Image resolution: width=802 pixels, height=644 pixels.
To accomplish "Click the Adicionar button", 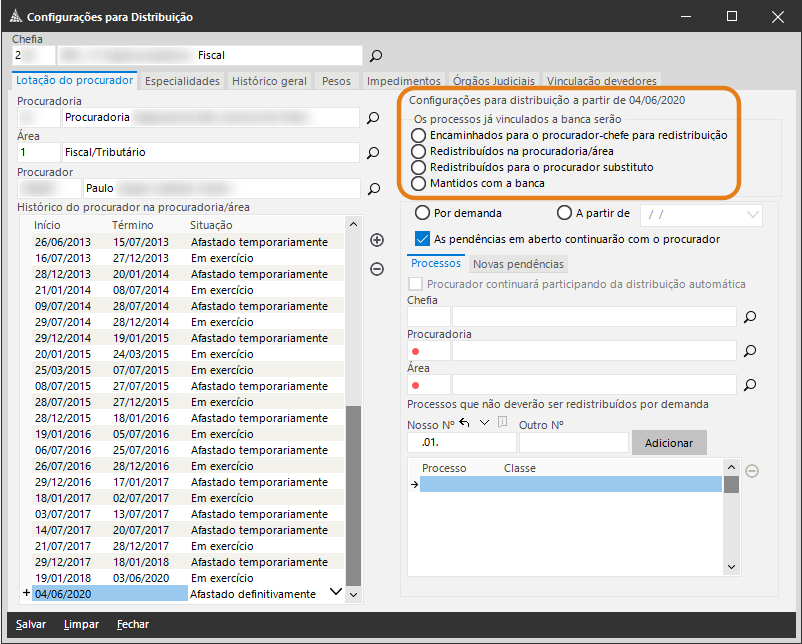I will 668,442.
